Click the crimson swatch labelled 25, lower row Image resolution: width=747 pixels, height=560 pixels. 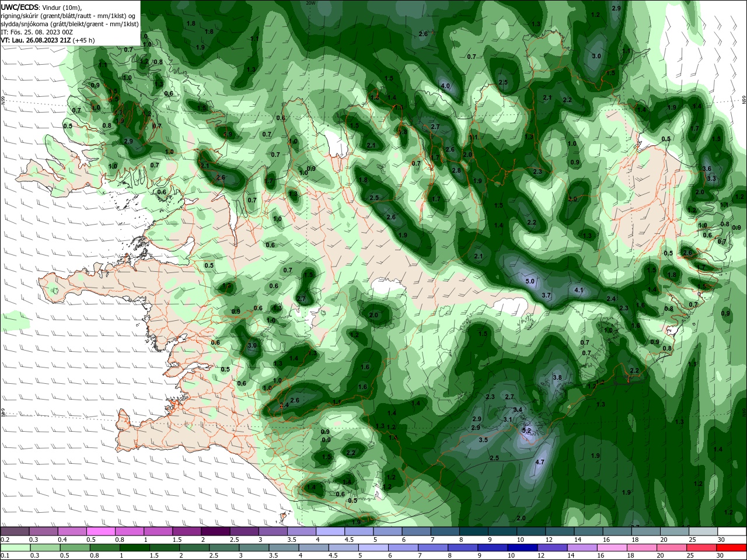click(702, 548)
